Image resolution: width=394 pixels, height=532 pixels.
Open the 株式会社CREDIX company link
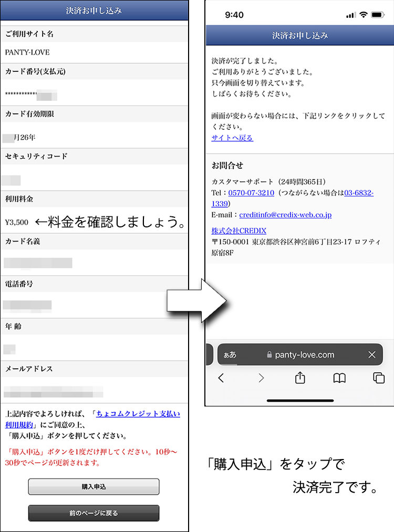tap(239, 231)
